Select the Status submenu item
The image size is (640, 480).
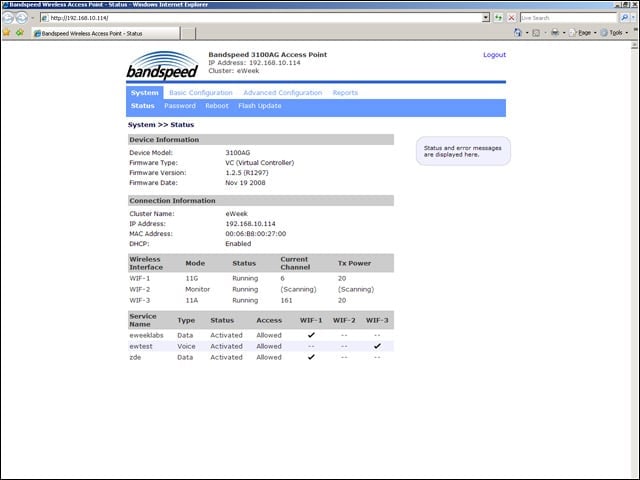(142, 106)
